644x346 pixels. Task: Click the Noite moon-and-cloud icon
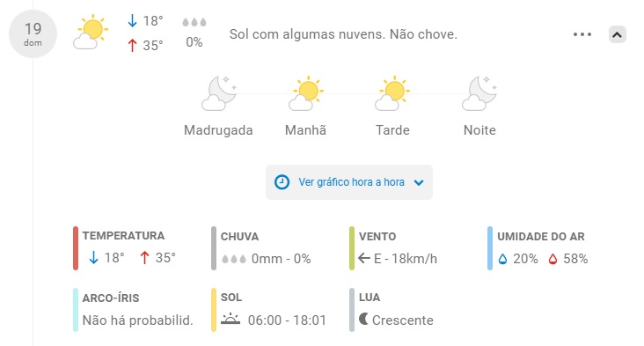(479, 93)
